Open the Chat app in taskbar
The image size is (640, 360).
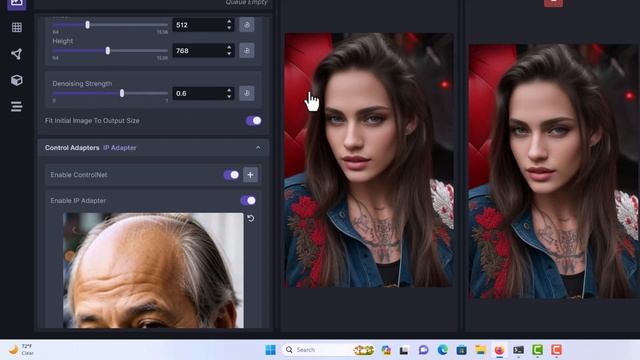424,350
